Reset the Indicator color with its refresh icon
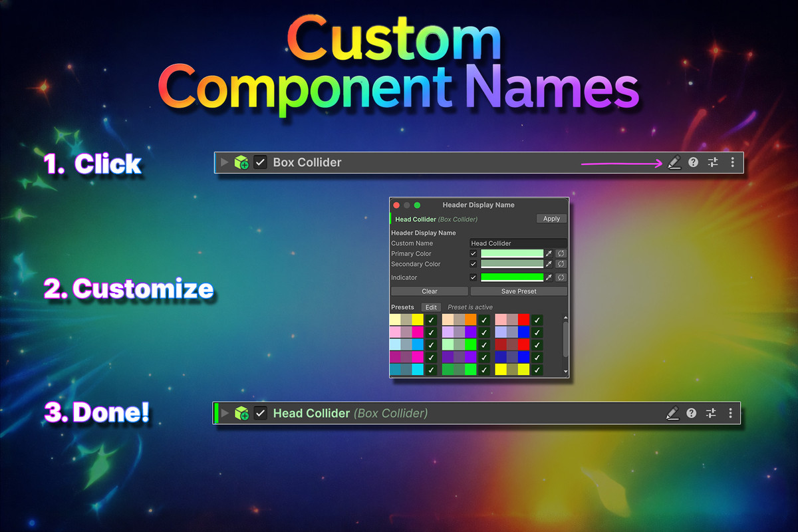 click(561, 277)
